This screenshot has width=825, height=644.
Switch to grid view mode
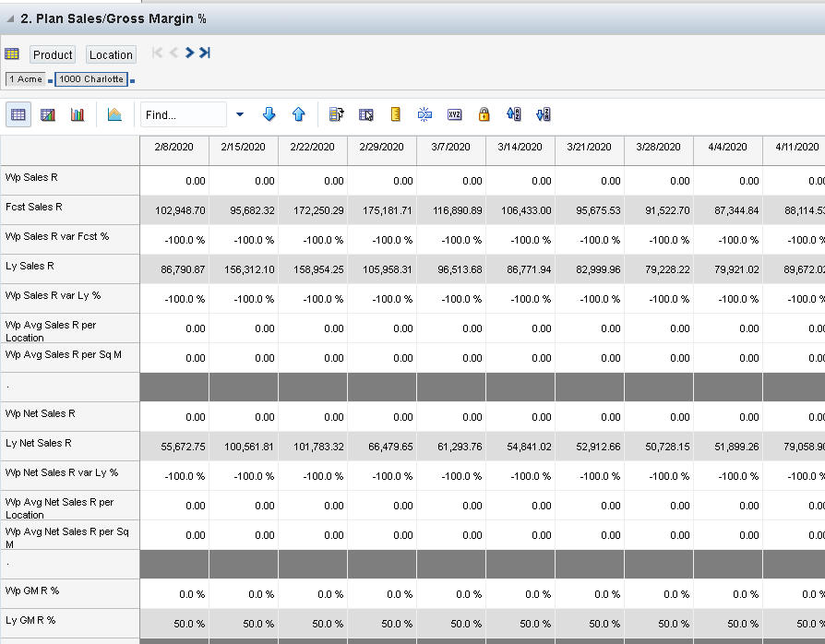pos(18,114)
